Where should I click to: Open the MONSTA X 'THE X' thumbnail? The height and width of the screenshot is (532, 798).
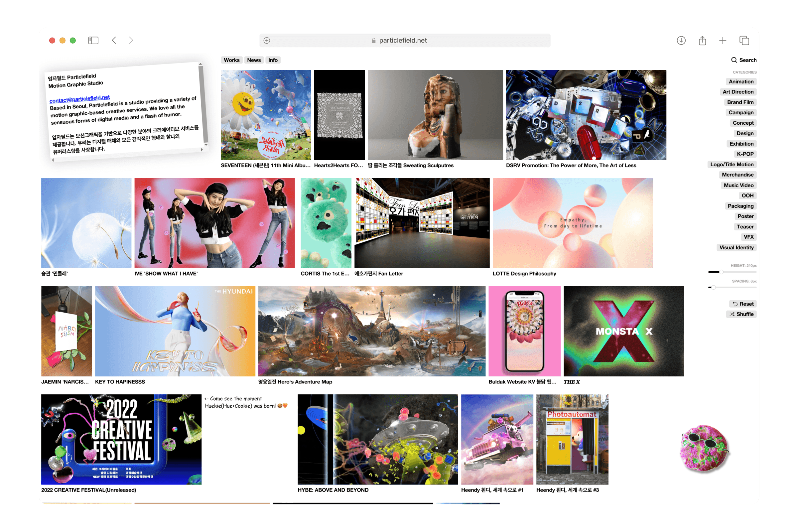(x=623, y=331)
